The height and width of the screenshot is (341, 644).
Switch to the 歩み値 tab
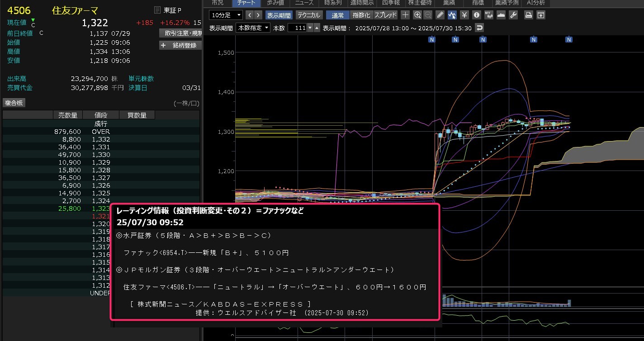(275, 3)
